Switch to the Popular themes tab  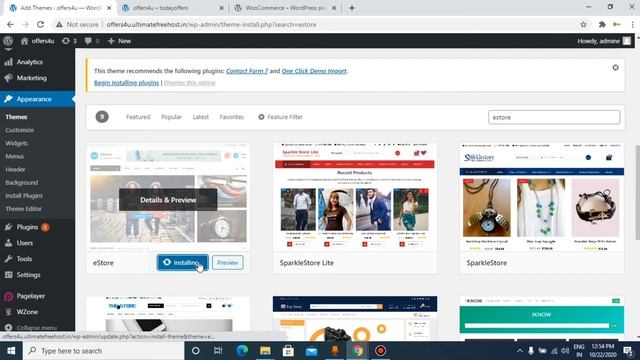click(171, 117)
